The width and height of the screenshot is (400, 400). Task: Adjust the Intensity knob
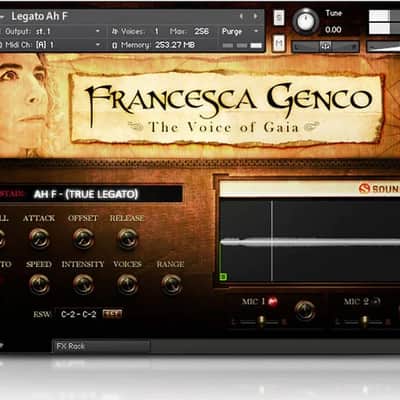(83, 284)
